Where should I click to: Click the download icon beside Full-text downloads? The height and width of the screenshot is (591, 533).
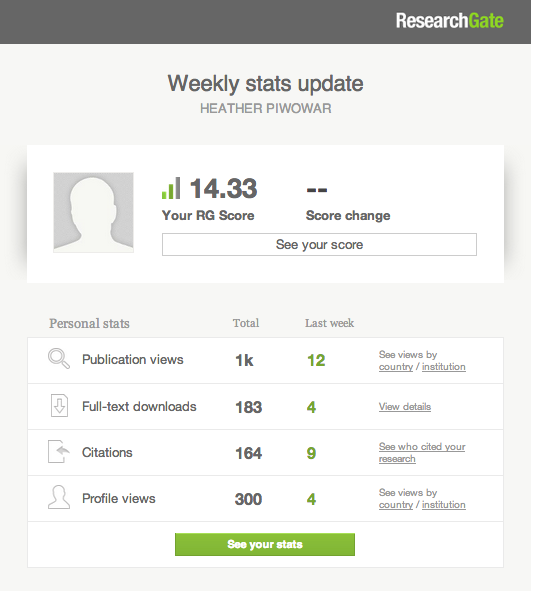(x=59, y=406)
